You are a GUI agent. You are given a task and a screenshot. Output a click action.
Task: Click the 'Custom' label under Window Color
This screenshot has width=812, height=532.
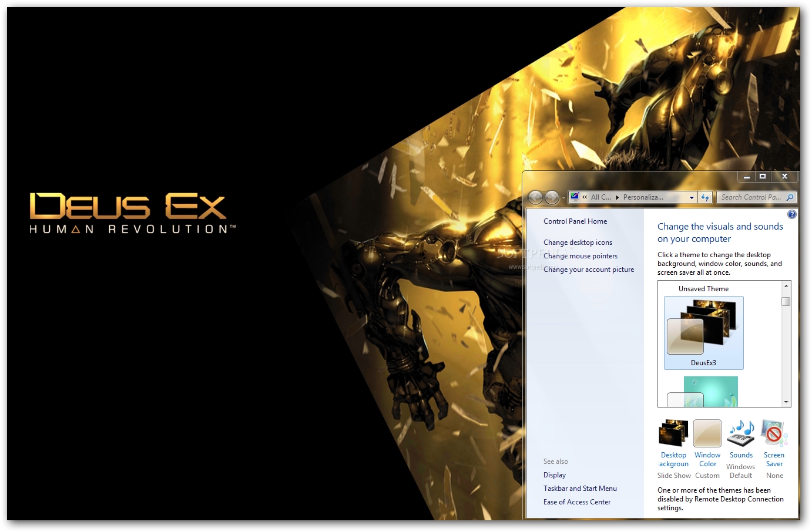click(x=707, y=476)
